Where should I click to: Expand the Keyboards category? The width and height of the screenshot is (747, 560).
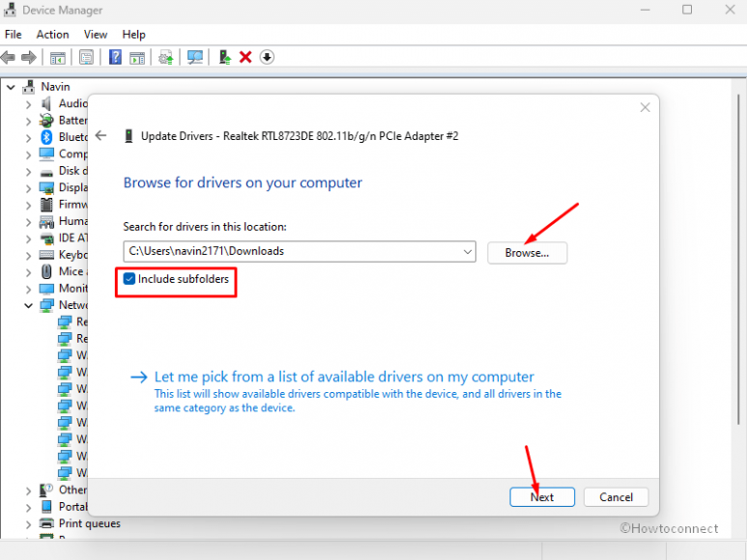(28, 256)
